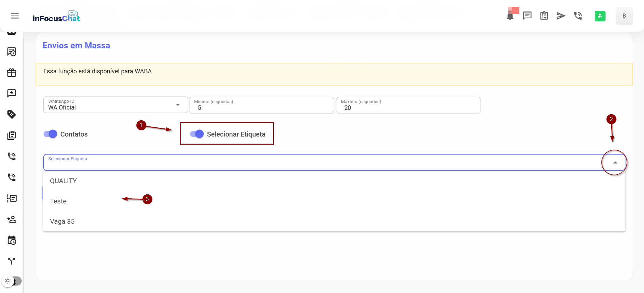Image resolution: width=644 pixels, height=293 pixels.
Task: Select QUALITY from the tag list
Action: [x=63, y=181]
